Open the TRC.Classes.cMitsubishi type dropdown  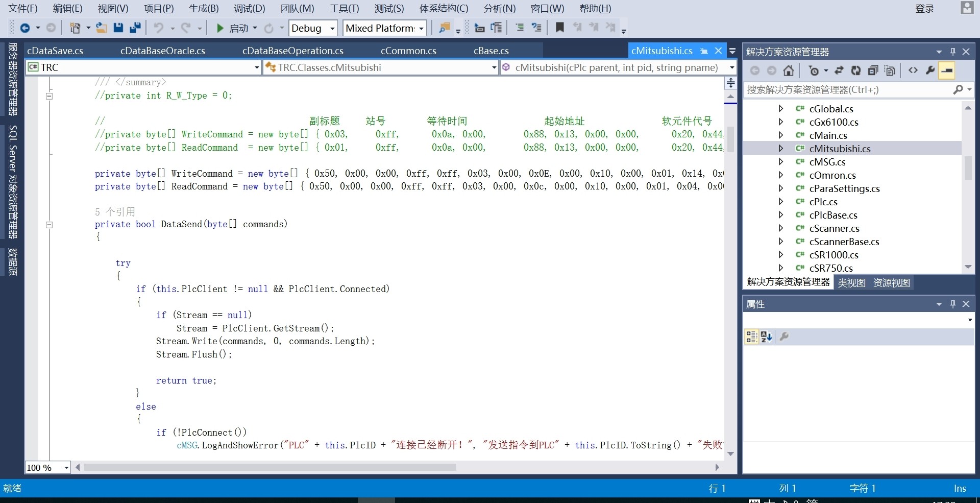click(494, 67)
